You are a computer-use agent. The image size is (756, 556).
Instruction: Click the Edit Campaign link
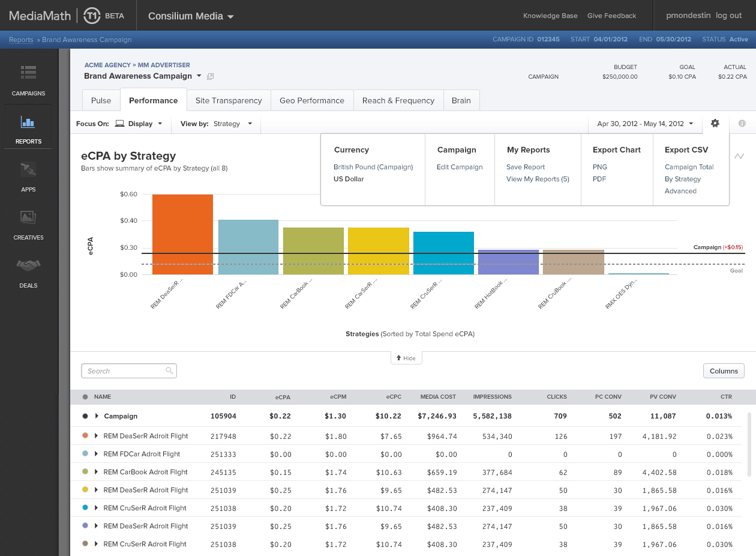460,167
